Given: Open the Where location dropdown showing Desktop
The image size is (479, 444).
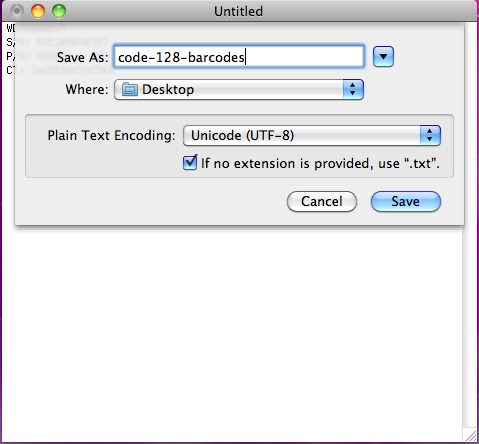Looking at the screenshot, I should [x=239, y=89].
